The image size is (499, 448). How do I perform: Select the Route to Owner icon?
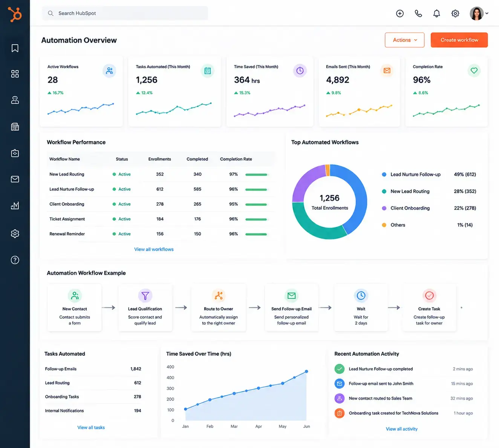tap(219, 296)
